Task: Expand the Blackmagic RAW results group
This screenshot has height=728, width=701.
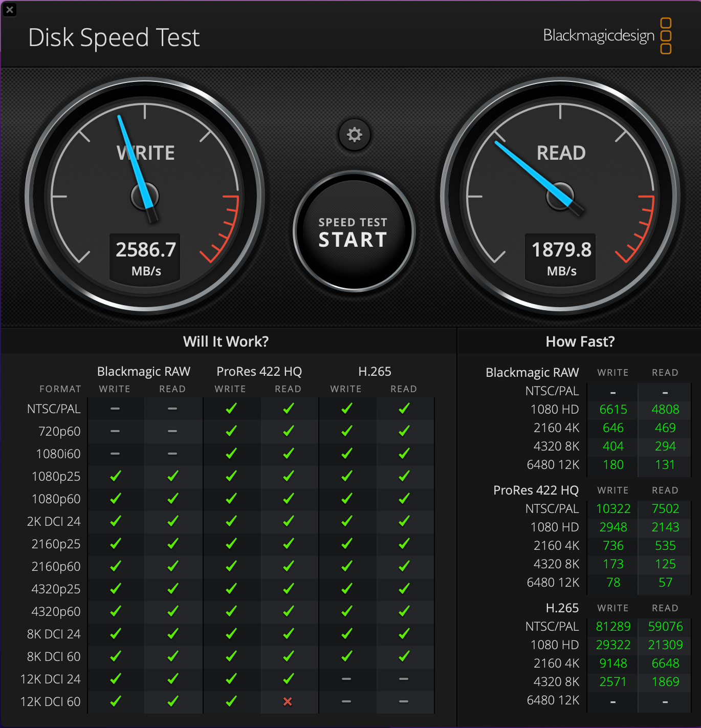Action: [x=532, y=373]
